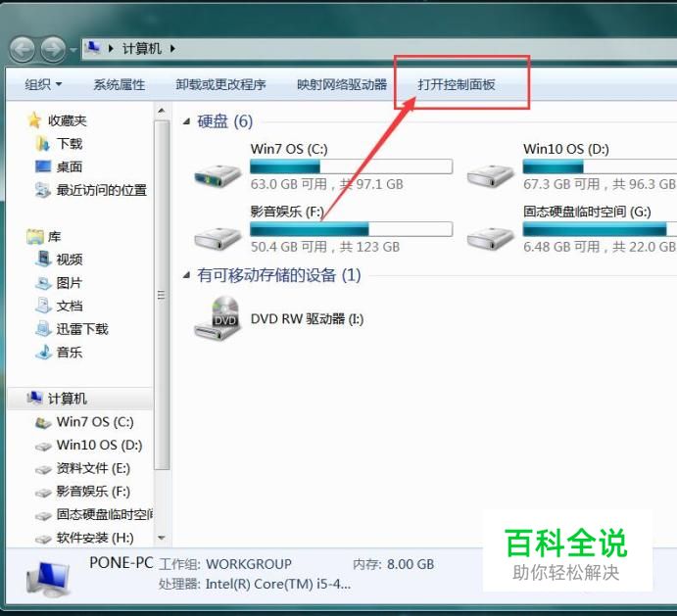Viewport: 677px width, 616px height.
Task: Click navigation pane scrollbar down arrow
Action: [x=162, y=538]
